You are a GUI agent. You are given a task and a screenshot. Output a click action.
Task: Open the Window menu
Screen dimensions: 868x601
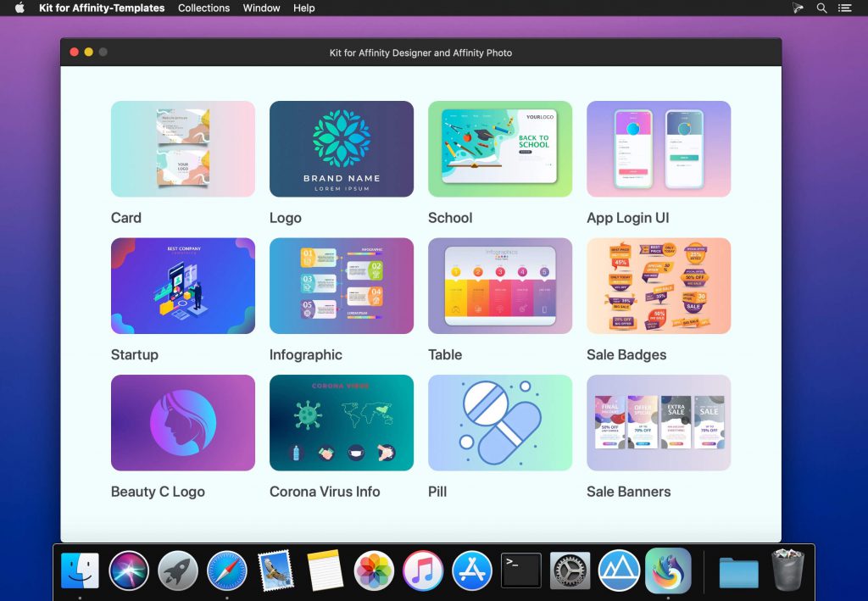tap(261, 8)
